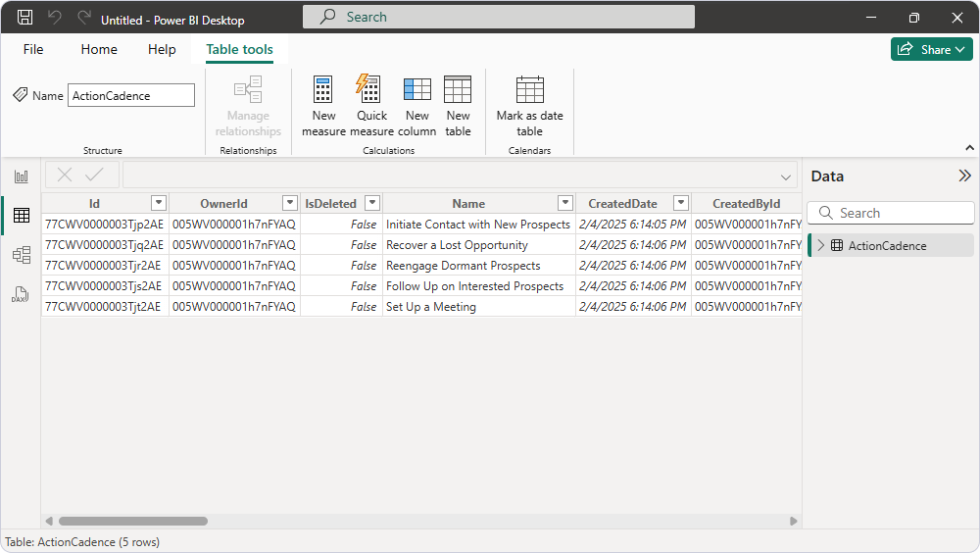Click the OwnerId column header
Viewport: 980px width, 553px height.
point(223,204)
